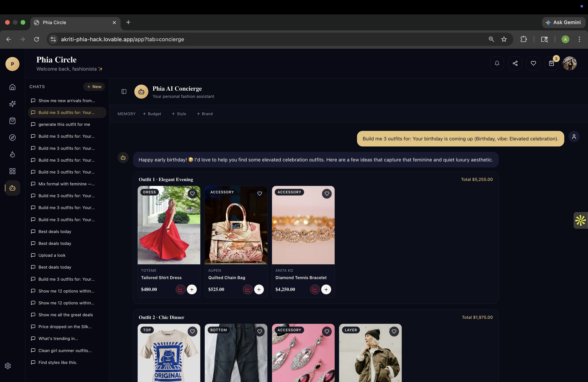
Task: Add Quilted Chain Bag to cart
Action: [x=259, y=289]
